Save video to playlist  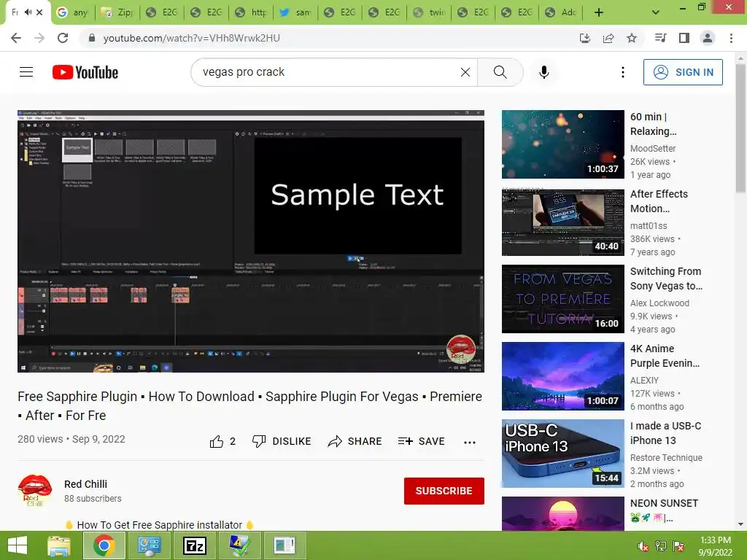coord(422,441)
